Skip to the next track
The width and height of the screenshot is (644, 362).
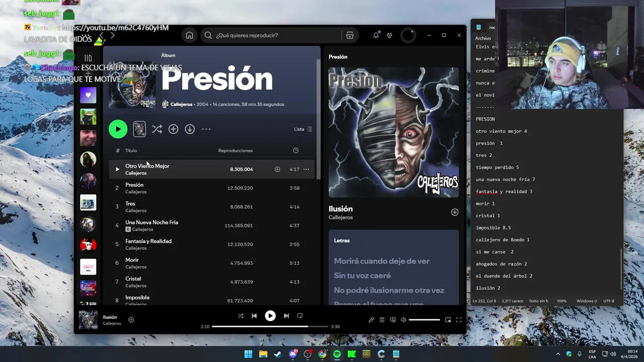point(286,316)
